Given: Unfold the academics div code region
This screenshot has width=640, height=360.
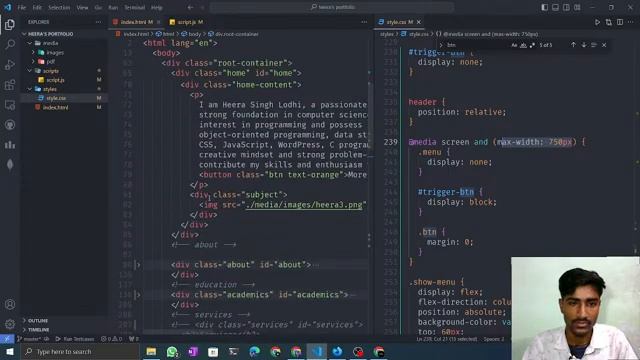Looking at the screenshot, I should pyautogui.click(x=138, y=295).
